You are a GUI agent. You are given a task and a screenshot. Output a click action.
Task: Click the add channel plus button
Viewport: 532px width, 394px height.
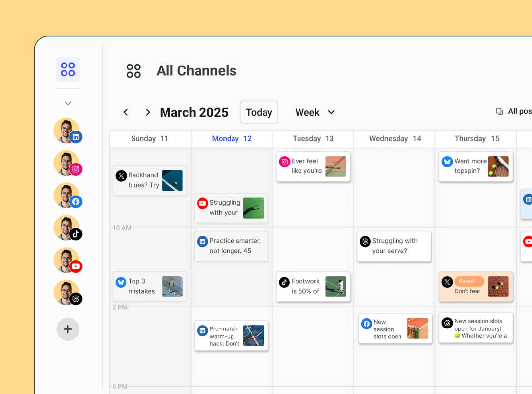click(x=67, y=329)
